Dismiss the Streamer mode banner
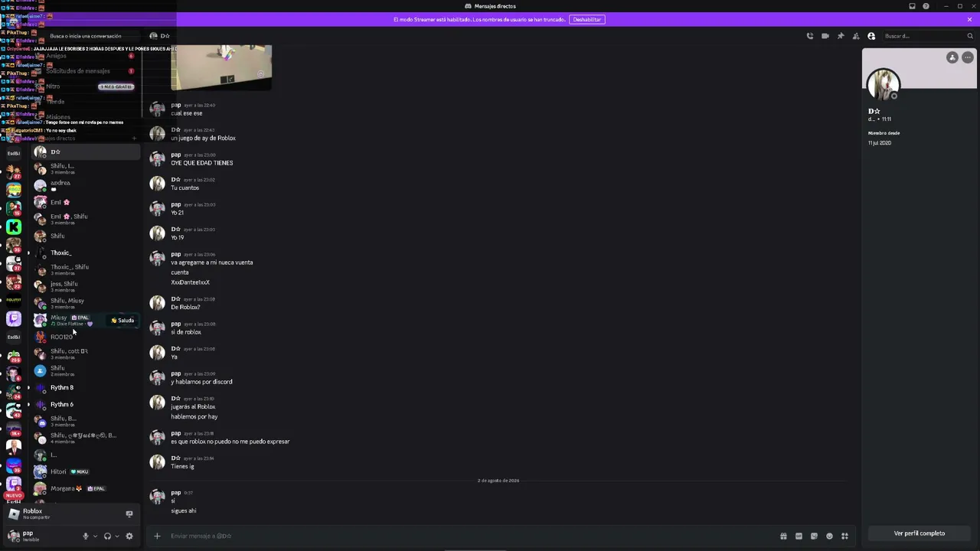 point(969,19)
